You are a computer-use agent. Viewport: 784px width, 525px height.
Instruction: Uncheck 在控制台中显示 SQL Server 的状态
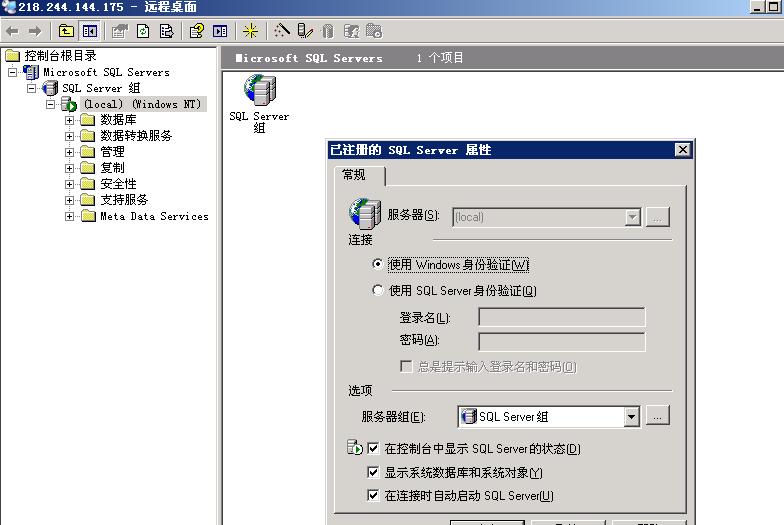[373, 448]
